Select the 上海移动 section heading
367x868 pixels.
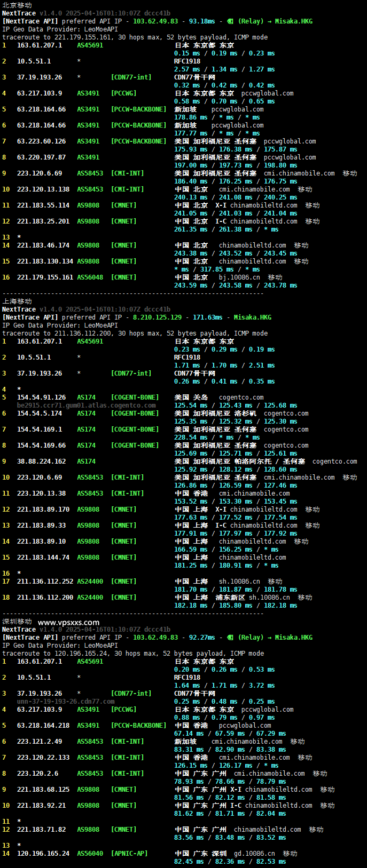point(17,301)
